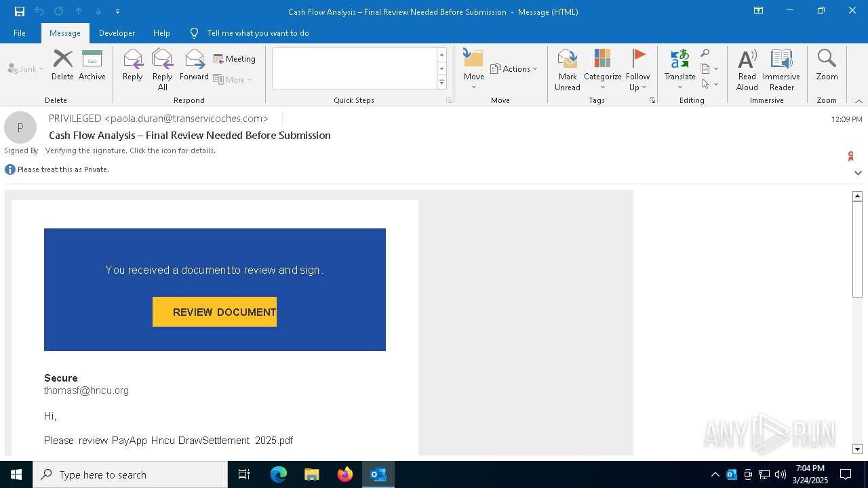
Task: Launch Microsoft Edge from the taskbar
Action: [279, 474]
